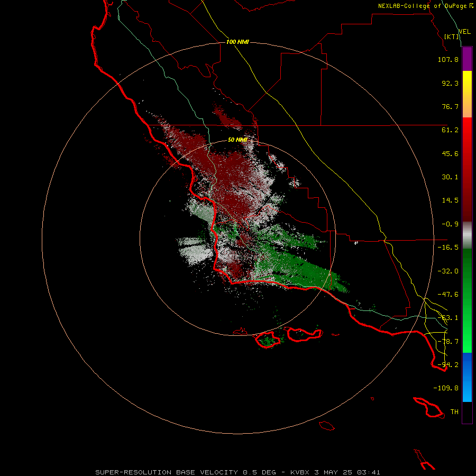Click the VEL legend title
Viewport: 476px width, 476px height.
[x=464, y=32]
